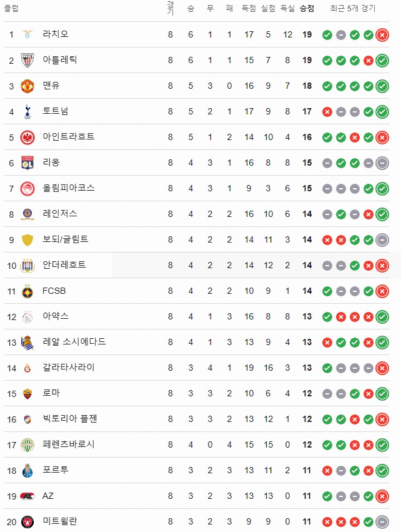
Task: Open the FCSB team link
Action: tap(54, 291)
